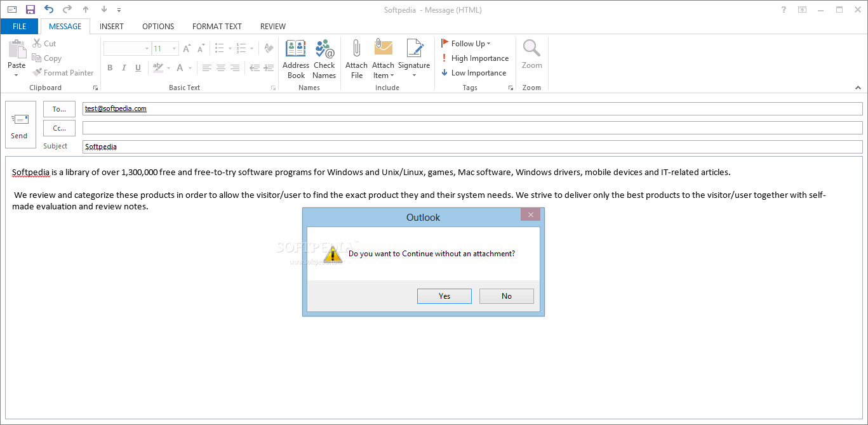Toggle Underline formatting

click(138, 68)
